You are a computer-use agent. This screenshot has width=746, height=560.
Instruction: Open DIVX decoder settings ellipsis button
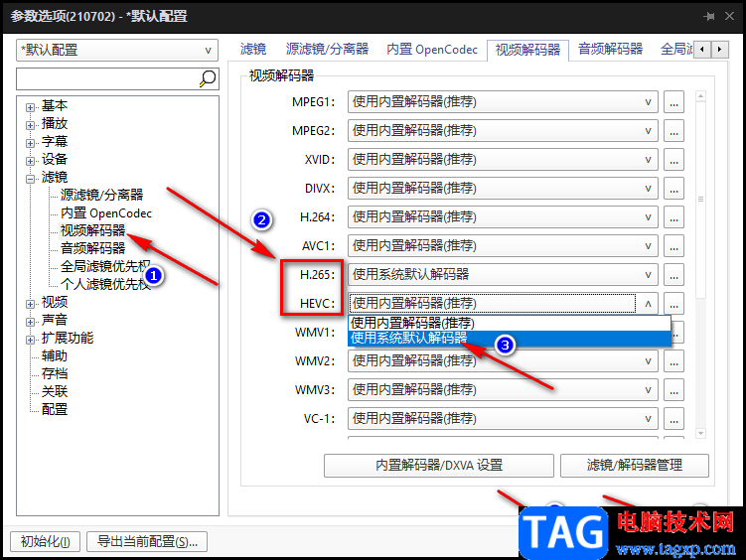pyautogui.click(x=673, y=189)
